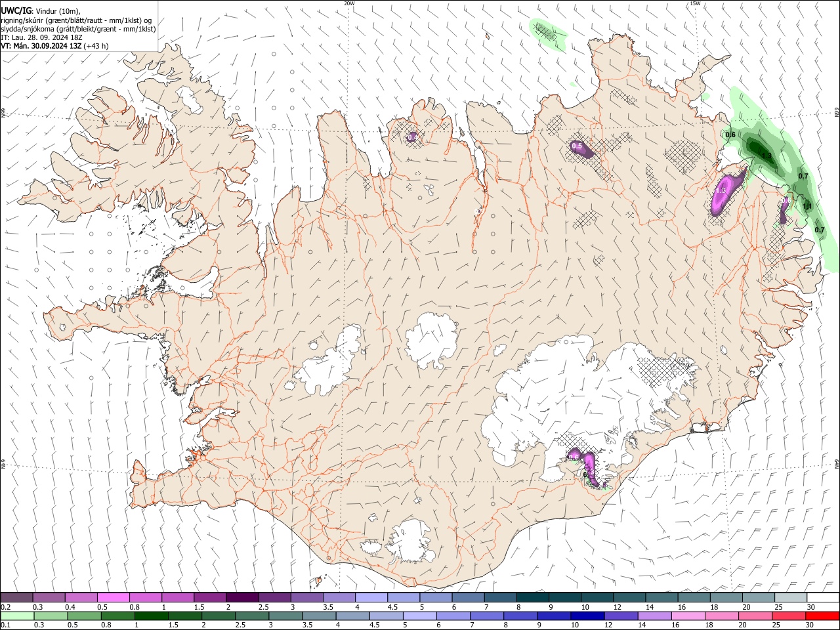840x630 pixels.
Task: Pick the pink rain swatch for 18–20 mm
Action: pyautogui.click(x=721, y=616)
